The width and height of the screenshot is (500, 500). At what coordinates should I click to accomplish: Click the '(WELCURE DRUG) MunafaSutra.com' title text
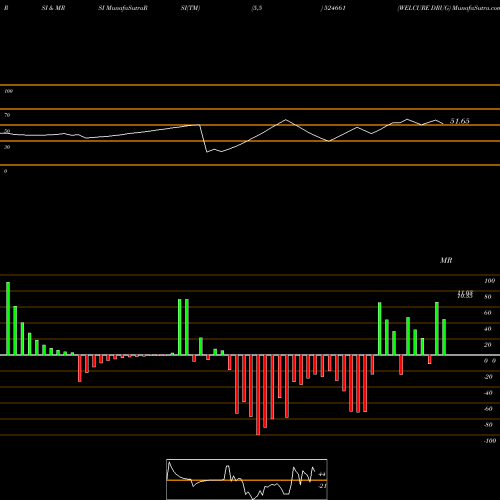tap(448, 8)
